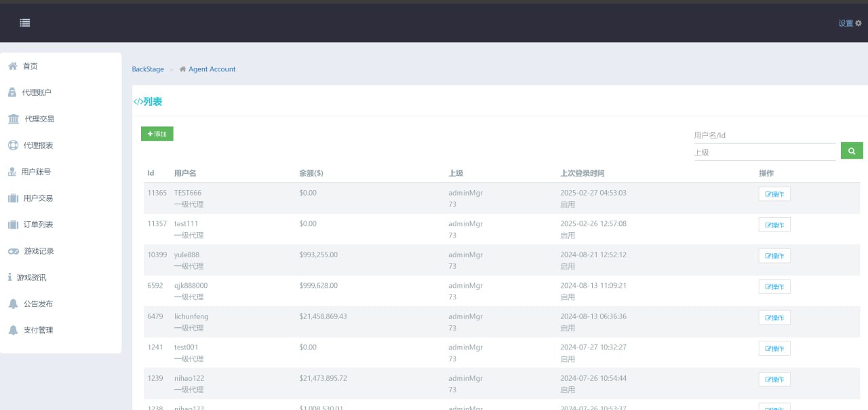Click the lifebuoy icon beside 代理报表
This screenshot has width=868, height=410.
pyautogui.click(x=13, y=145)
